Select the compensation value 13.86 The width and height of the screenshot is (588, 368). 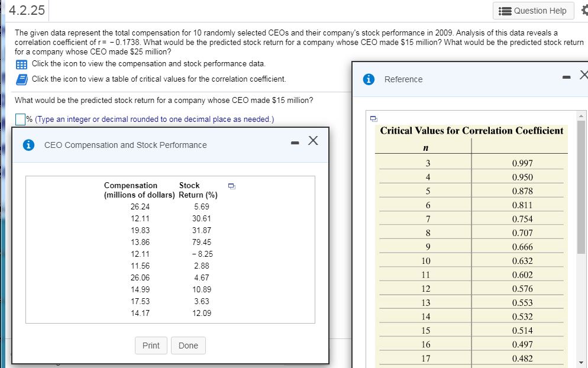coord(140,243)
